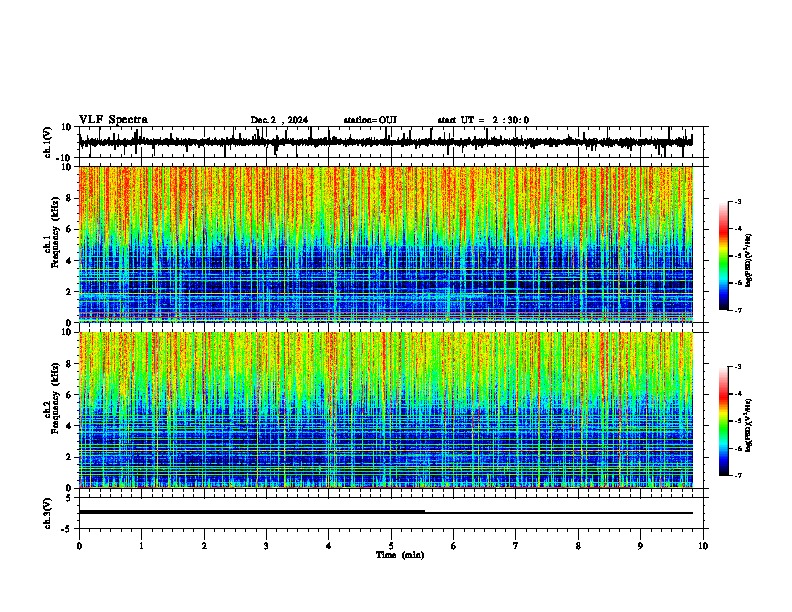Viewport: 792px width, 612px height.
Task: Click the "ch.3(V)" axis label
Action: pyautogui.click(x=48, y=513)
